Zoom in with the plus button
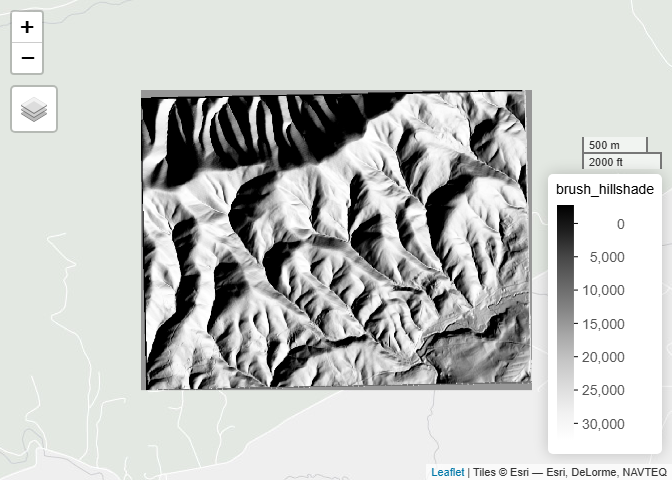 click(x=27, y=27)
